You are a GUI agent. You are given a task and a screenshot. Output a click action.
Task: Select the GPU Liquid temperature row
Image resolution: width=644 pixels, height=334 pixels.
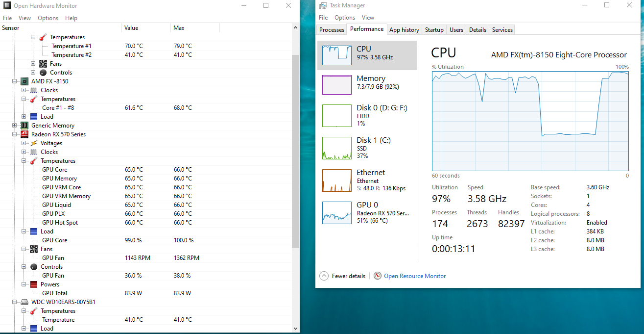[x=146, y=205]
